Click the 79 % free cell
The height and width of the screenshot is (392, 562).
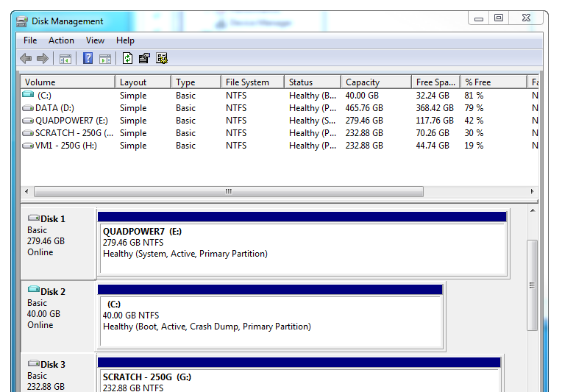click(x=474, y=108)
